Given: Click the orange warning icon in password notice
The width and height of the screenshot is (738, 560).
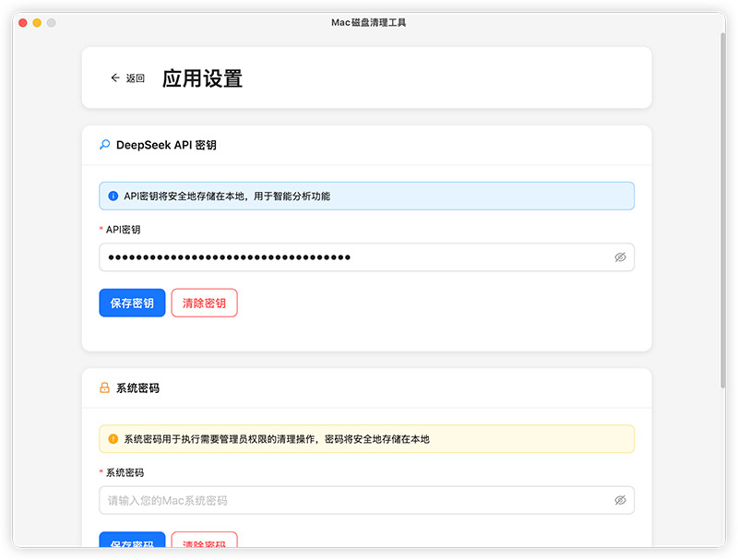Looking at the screenshot, I should tap(113, 438).
